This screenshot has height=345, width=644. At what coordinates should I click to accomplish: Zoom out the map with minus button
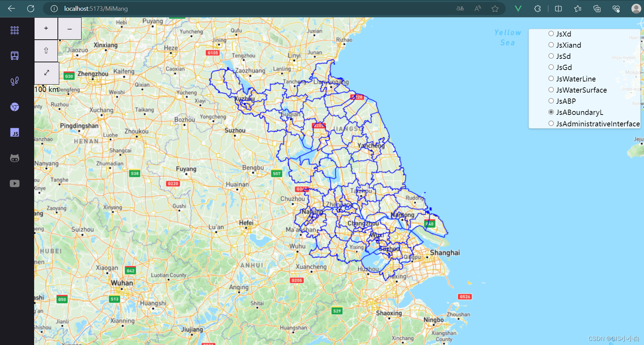(x=70, y=29)
